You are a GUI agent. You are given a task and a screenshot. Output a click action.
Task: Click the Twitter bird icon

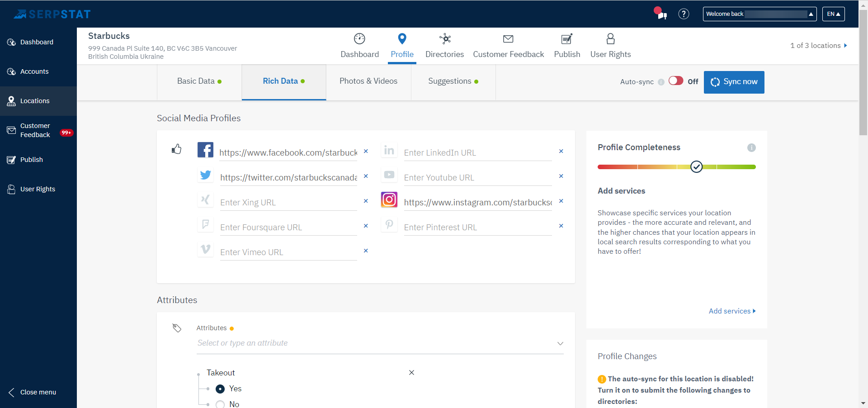pos(205,175)
